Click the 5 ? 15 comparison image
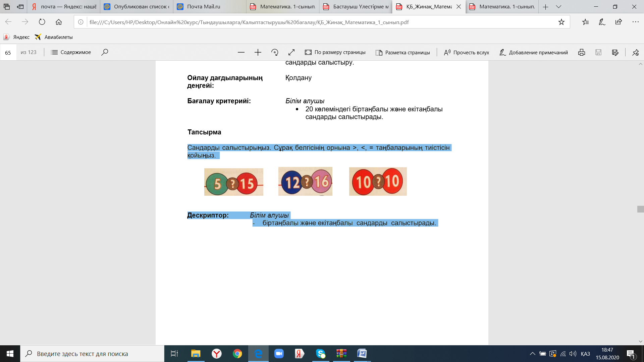Image resolution: width=644 pixels, height=362 pixels. coord(234,182)
